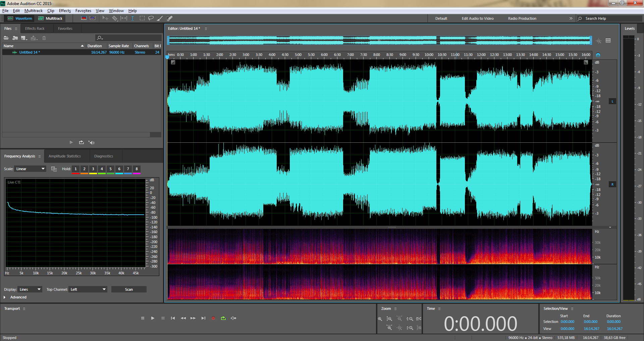Switch to Multitrack view
The height and width of the screenshot is (341, 644).
50,18
